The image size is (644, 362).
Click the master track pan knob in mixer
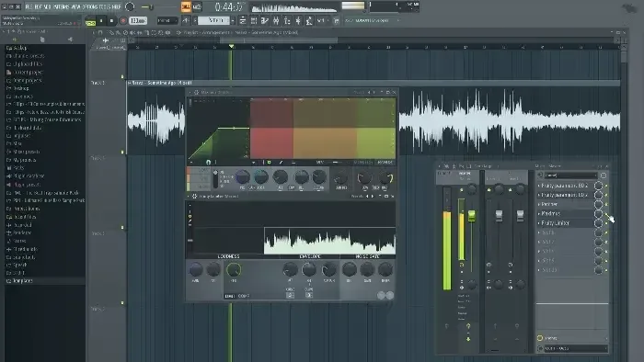click(471, 189)
